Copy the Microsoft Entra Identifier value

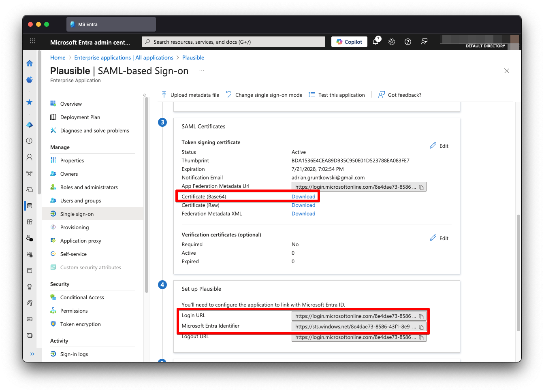[421, 327]
